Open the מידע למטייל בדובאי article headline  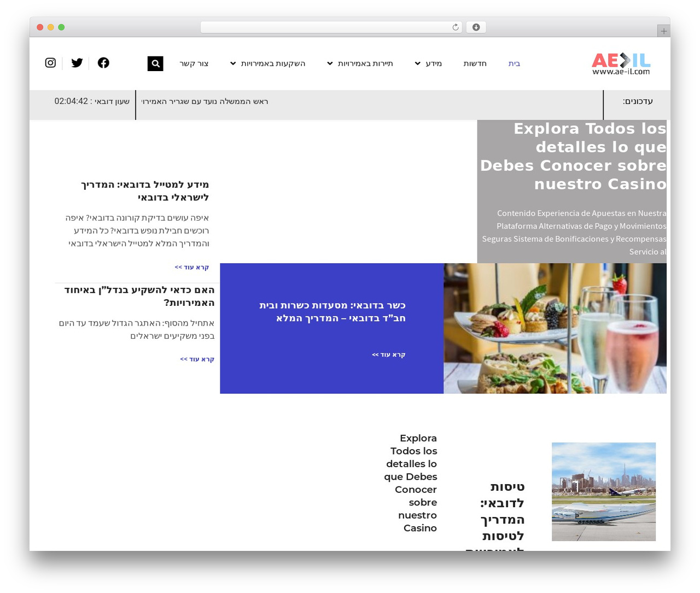(145, 191)
